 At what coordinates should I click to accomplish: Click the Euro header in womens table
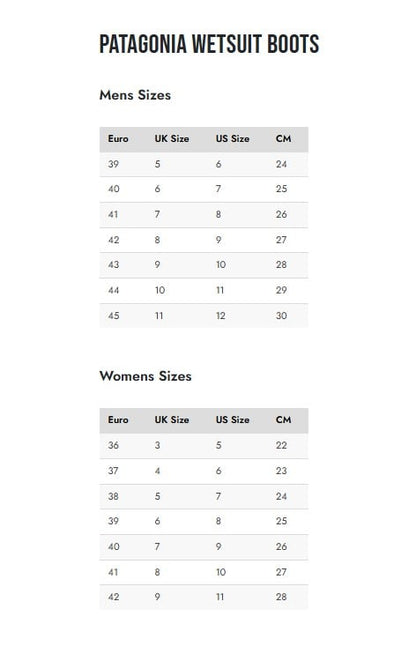click(x=118, y=420)
